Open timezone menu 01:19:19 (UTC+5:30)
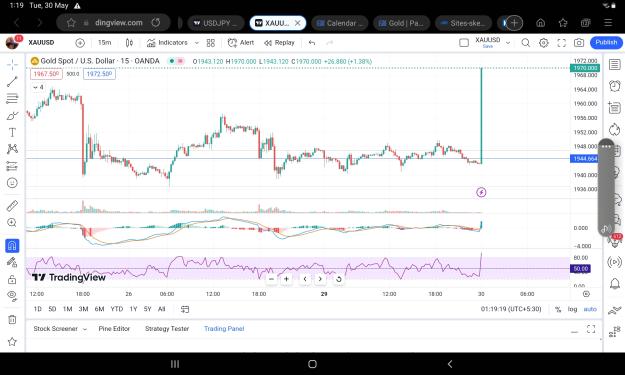 [511, 309]
